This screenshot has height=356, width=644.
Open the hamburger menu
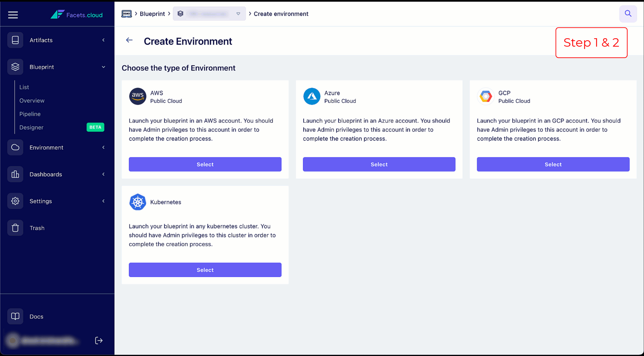tap(13, 15)
